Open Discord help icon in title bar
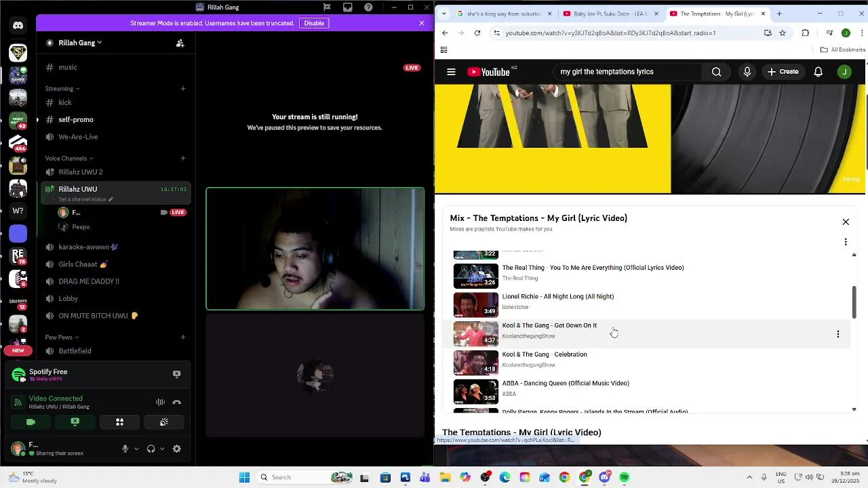Viewport: 868px width, 488px height. (x=368, y=7)
